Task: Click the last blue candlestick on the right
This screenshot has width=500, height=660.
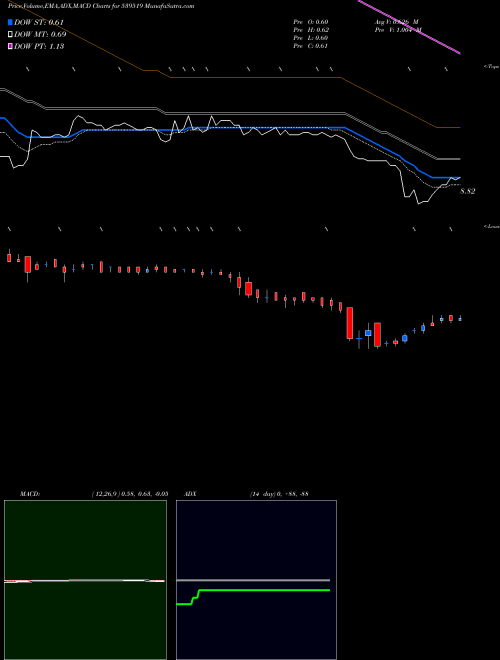Action: [x=460, y=319]
